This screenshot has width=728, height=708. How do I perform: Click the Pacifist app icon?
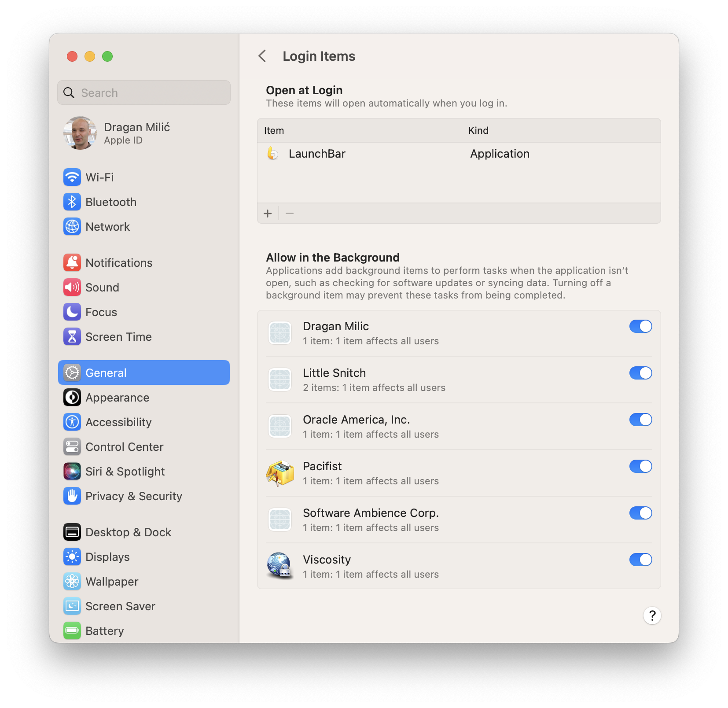(280, 473)
